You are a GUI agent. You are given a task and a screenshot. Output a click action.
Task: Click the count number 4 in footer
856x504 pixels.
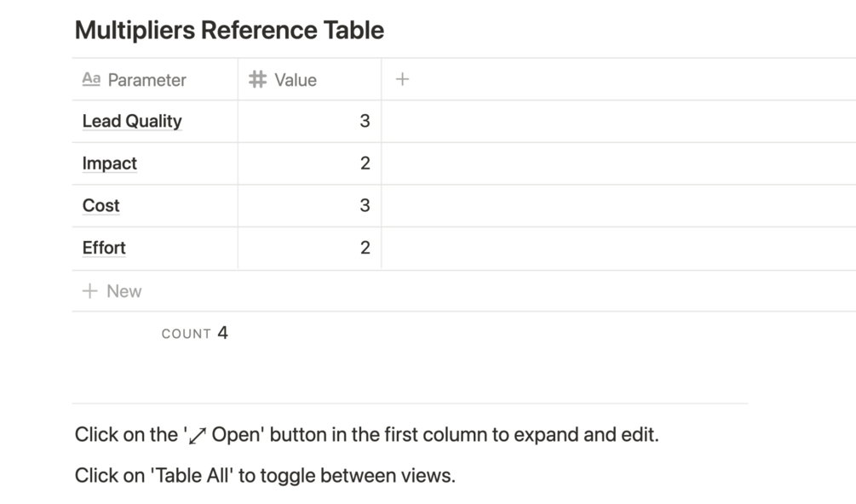222,333
